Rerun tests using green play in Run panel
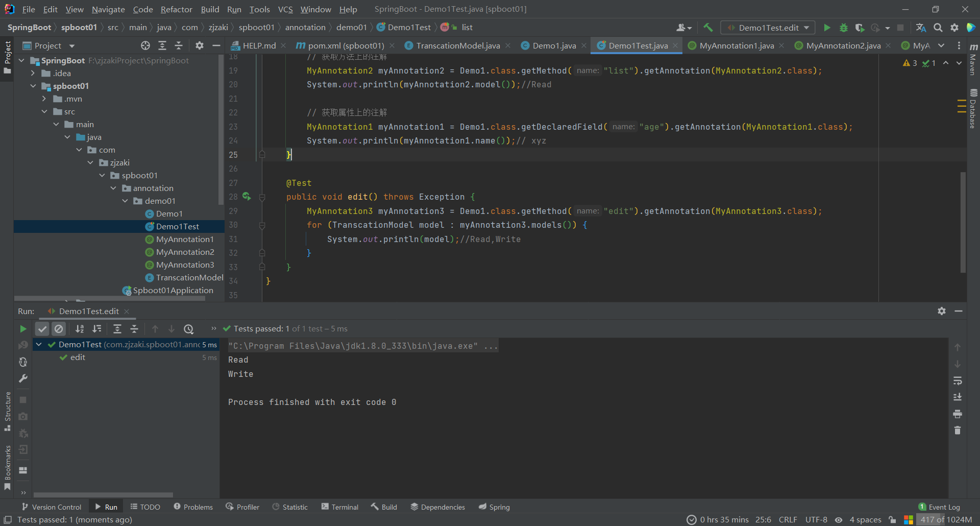 pyautogui.click(x=23, y=329)
